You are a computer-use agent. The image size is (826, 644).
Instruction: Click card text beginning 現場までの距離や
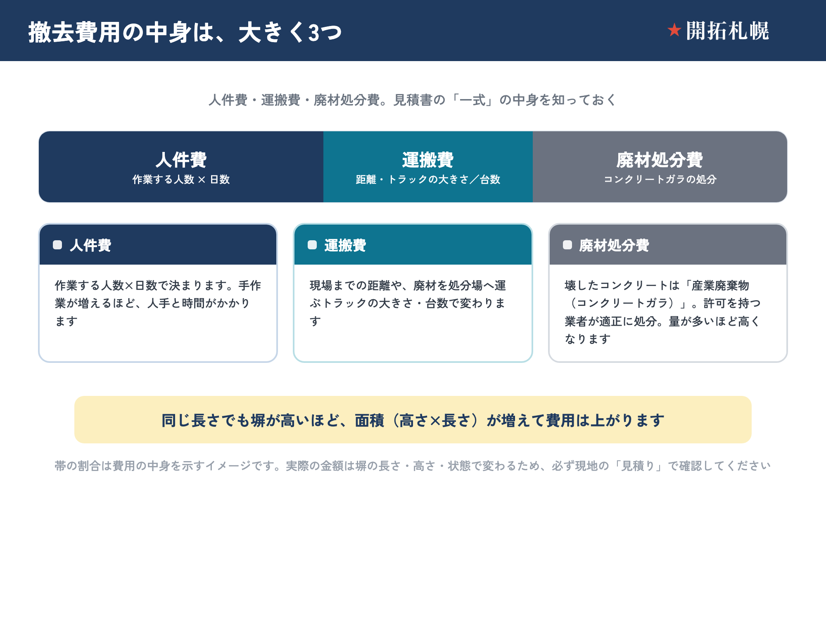click(408, 303)
